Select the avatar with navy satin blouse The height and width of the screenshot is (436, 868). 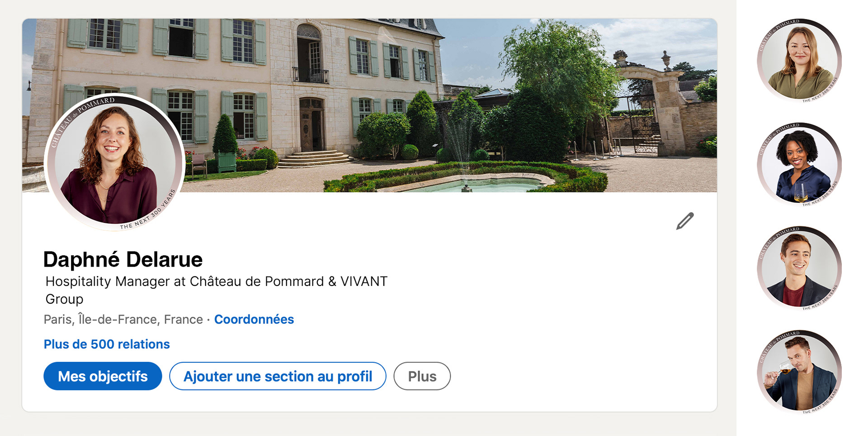coord(799,164)
